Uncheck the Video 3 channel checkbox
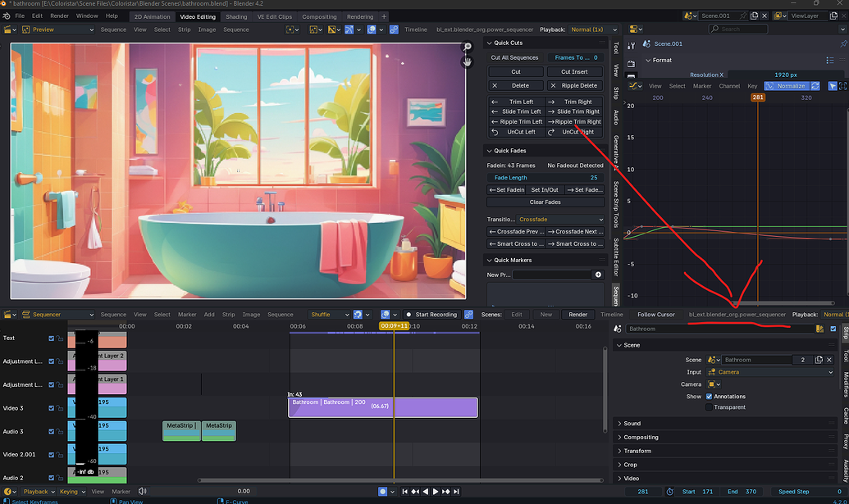849x504 pixels. click(52, 408)
